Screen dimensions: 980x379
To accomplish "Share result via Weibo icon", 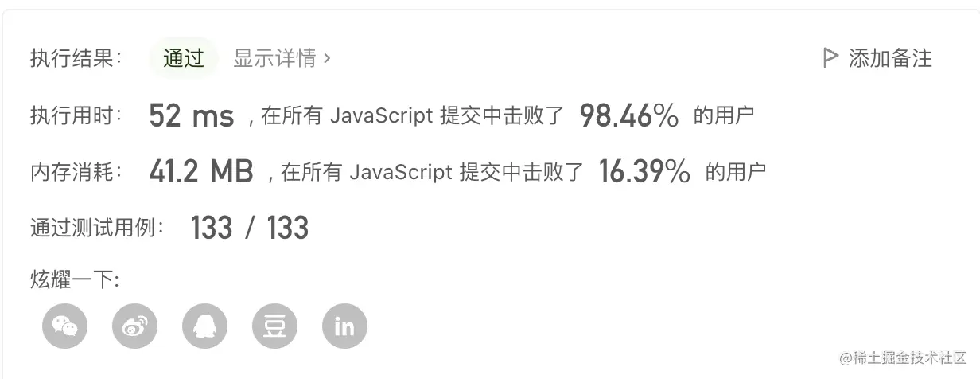I will [134, 326].
